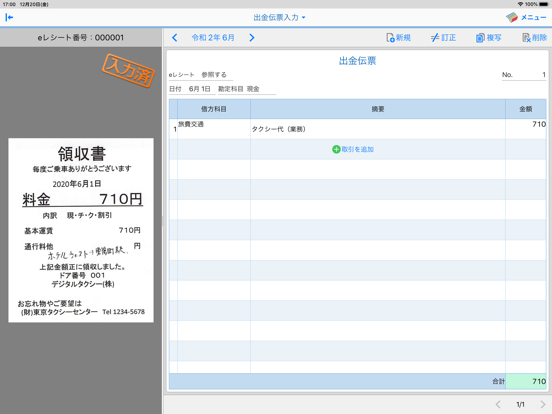Image resolution: width=552 pixels, height=414 pixels.
Task: Click 参照する next to eレシート
Action: click(x=214, y=75)
